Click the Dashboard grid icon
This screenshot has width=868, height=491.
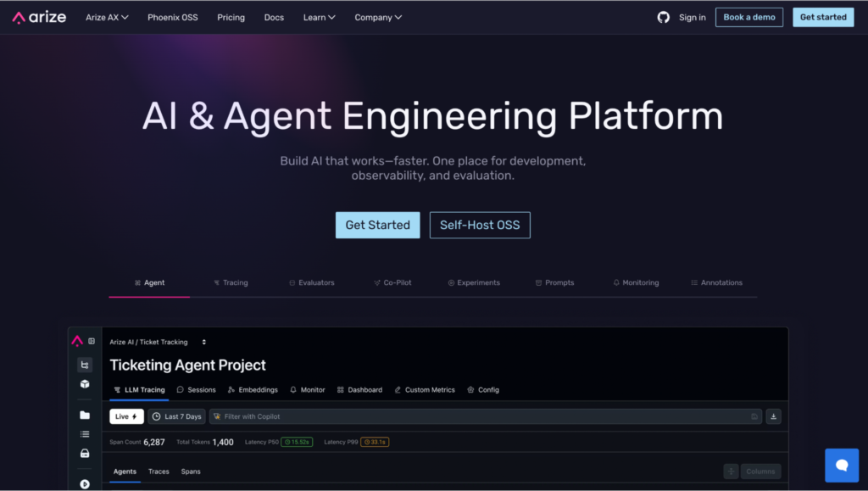tap(341, 390)
